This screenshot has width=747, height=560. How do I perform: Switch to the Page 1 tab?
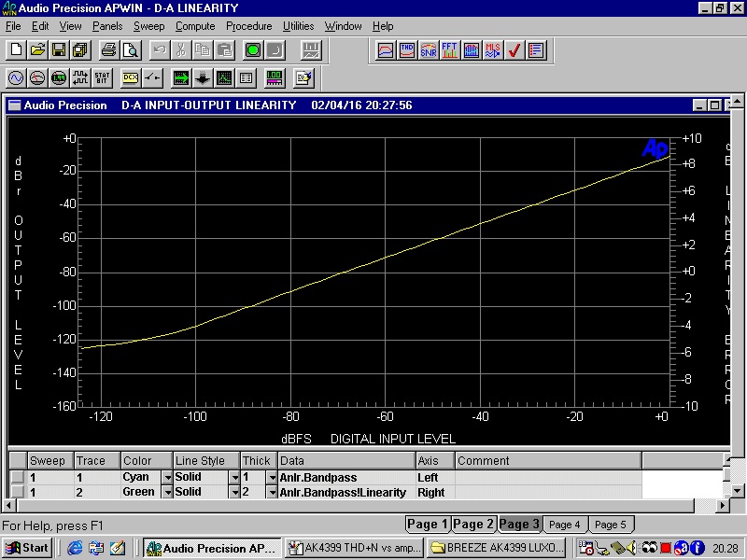tap(428, 525)
